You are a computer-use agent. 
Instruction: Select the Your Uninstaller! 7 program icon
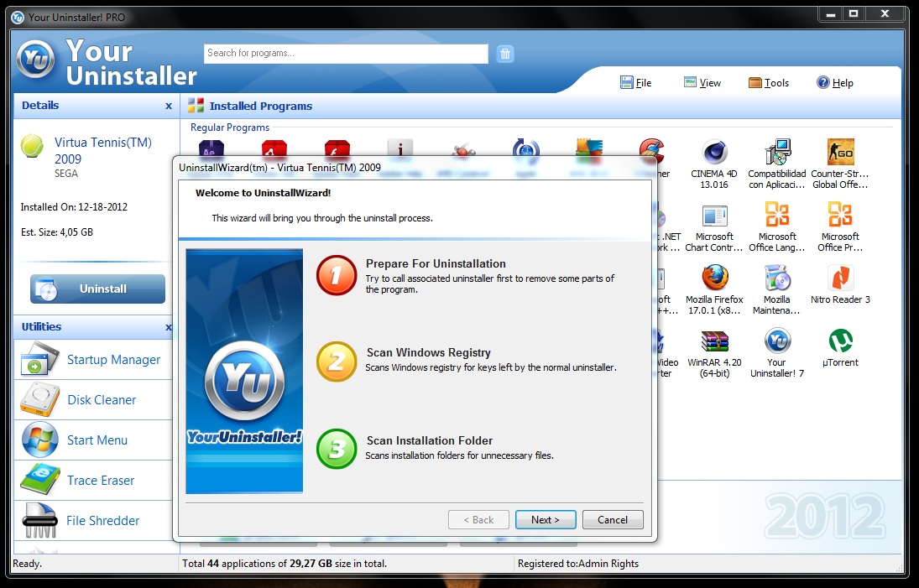click(777, 341)
